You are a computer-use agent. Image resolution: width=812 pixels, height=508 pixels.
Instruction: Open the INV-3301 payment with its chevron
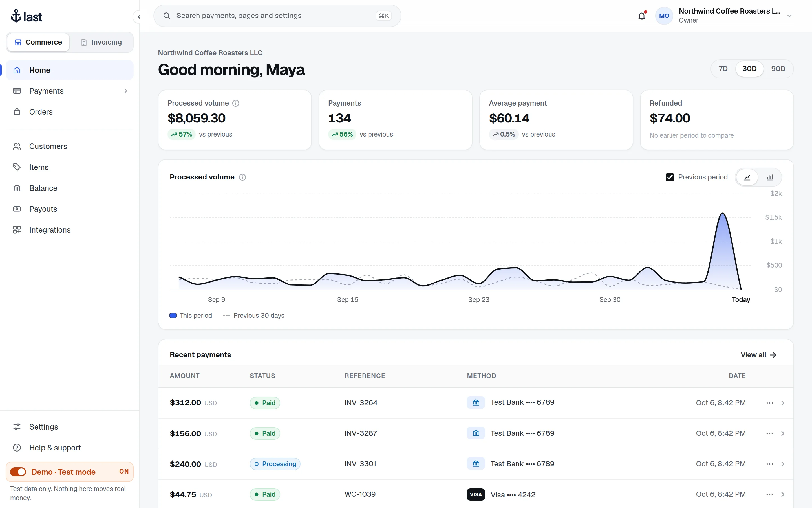click(782, 464)
